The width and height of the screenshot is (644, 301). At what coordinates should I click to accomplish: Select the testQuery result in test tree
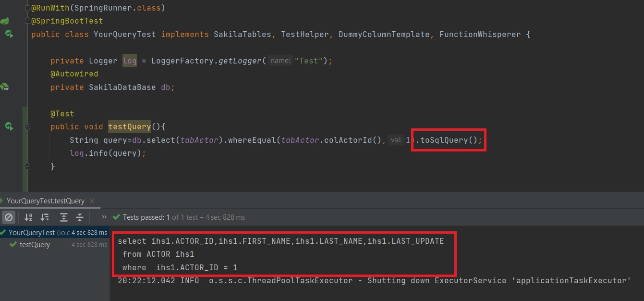35,245
